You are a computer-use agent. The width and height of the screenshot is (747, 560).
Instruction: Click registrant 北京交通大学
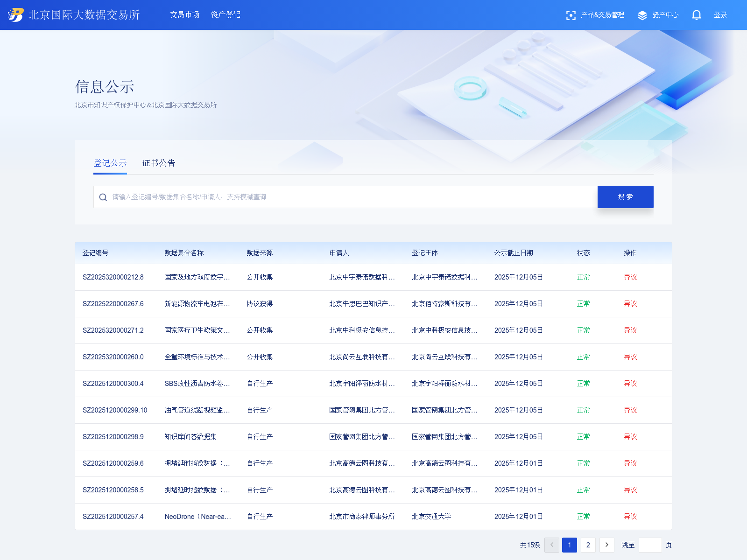431,517
